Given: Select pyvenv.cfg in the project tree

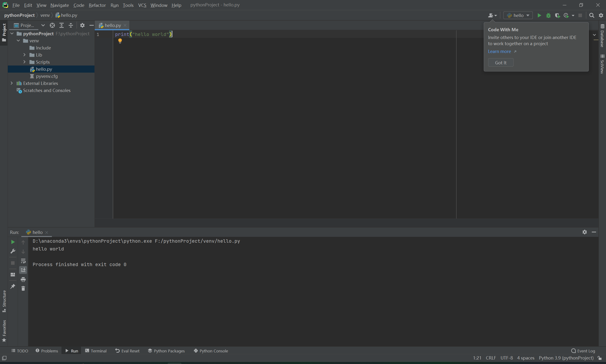Looking at the screenshot, I should [x=47, y=76].
